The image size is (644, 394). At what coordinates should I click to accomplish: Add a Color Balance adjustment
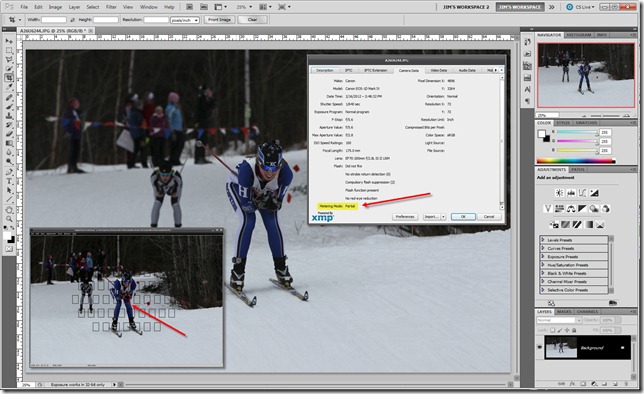coord(571,209)
